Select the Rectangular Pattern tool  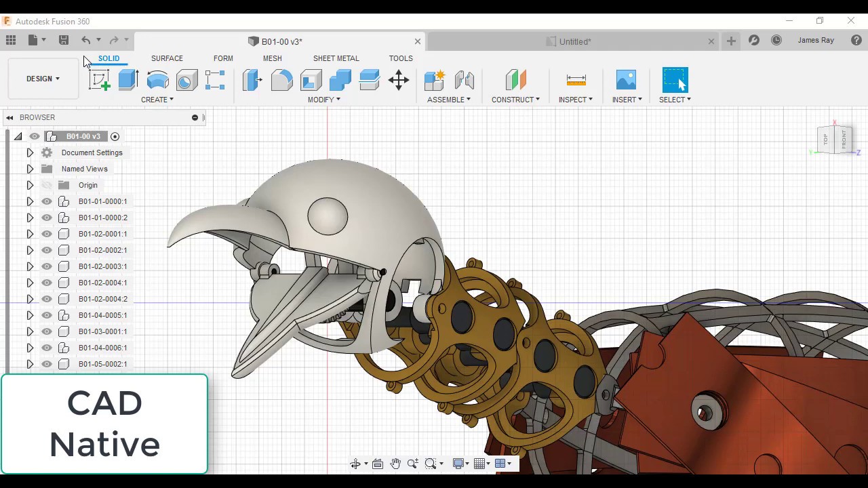(215, 80)
